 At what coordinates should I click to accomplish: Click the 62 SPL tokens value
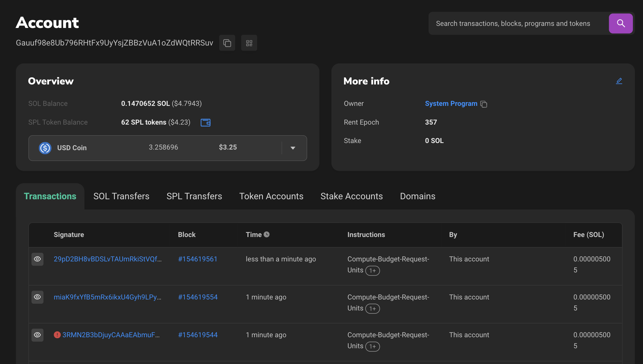click(x=144, y=122)
